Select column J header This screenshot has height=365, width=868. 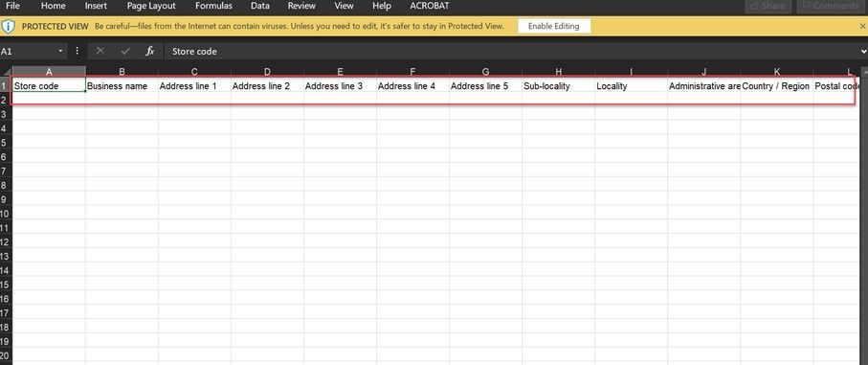point(704,71)
